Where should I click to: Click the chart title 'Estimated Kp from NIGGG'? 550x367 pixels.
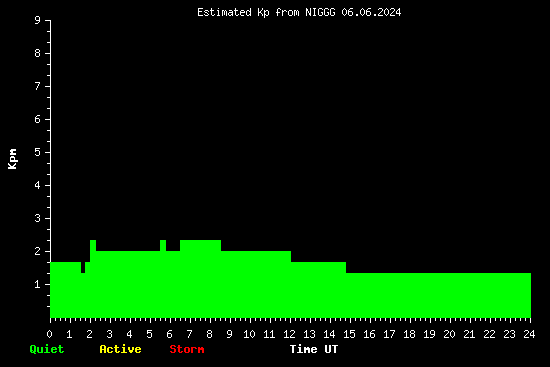pos(266,12)
